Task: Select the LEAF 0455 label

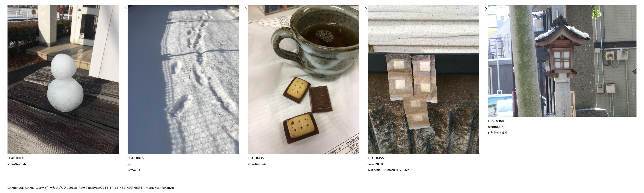Action: click(376, 158)
